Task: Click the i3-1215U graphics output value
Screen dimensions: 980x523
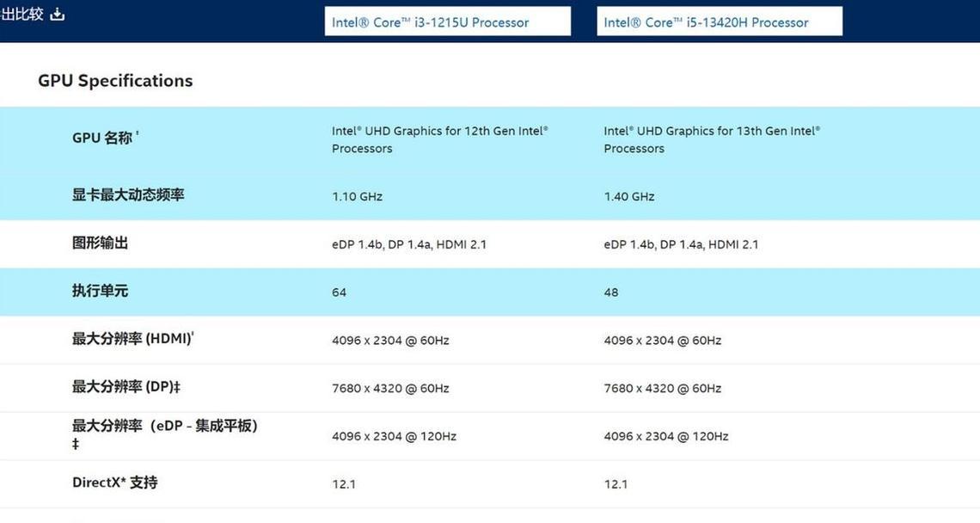Action: tap(408, 244)
